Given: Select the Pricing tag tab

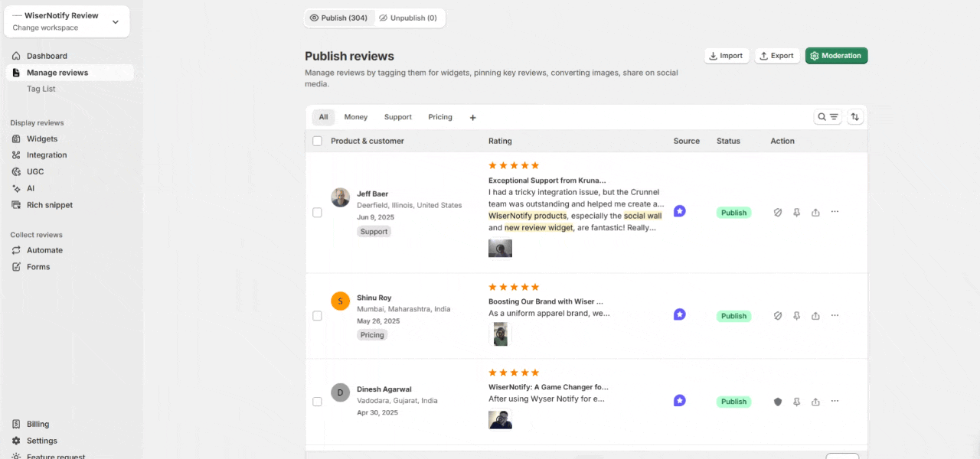Looking at the screenshot, I should 440,117.
